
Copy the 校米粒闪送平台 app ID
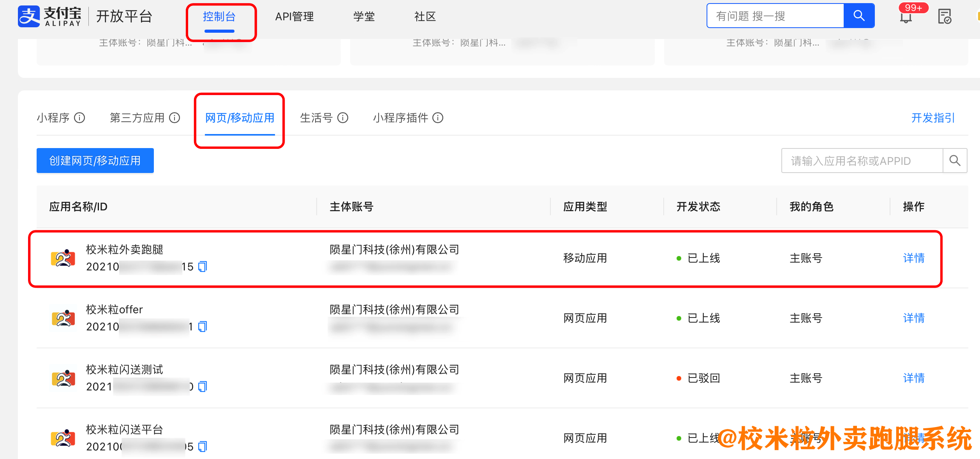[x=203, y=447]
